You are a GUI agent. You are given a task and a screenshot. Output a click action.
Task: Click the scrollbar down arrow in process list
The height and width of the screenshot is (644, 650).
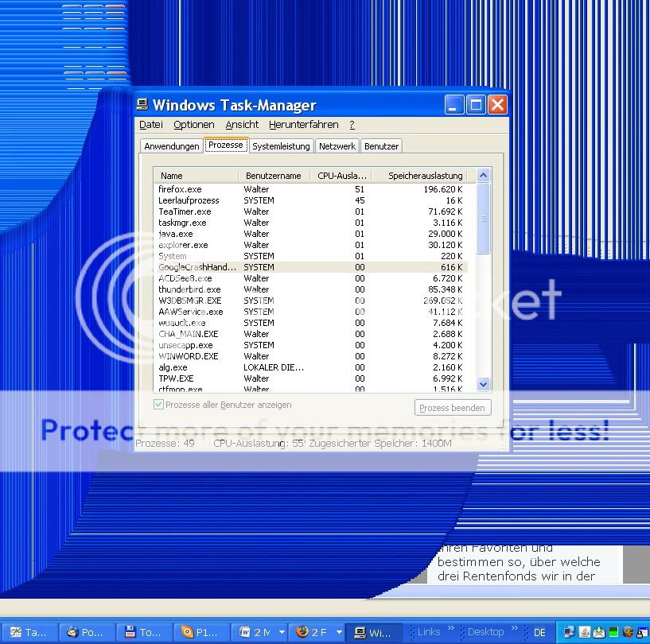[x=483, y=384]
